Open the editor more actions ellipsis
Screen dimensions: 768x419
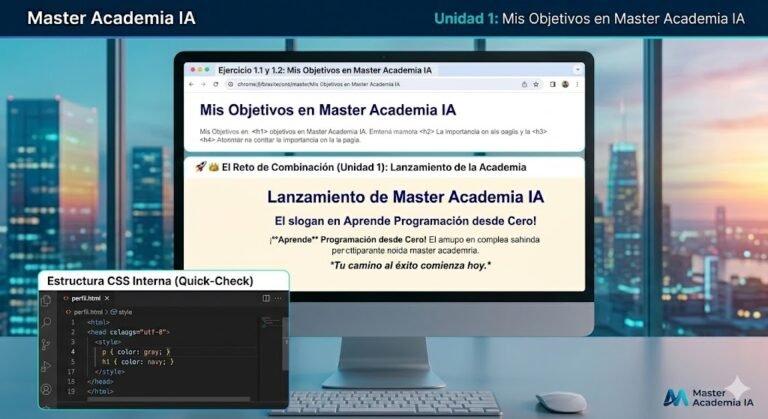pos(278,298)
